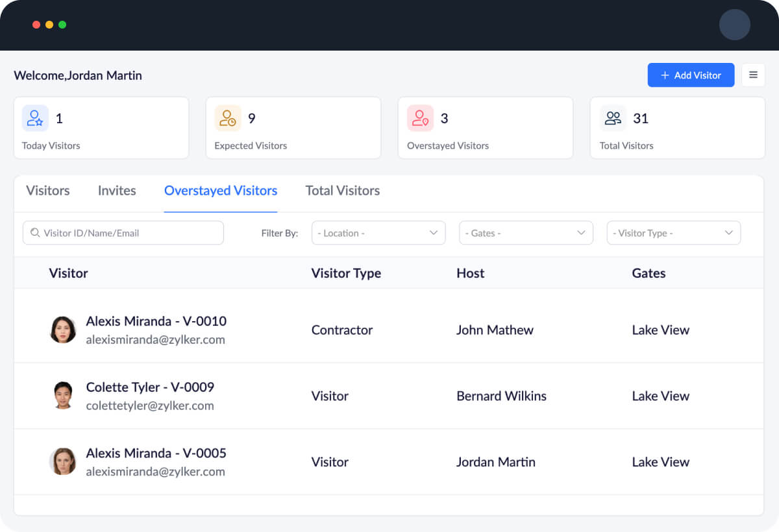Switch to the Total Visitors tab

(343, 191)
